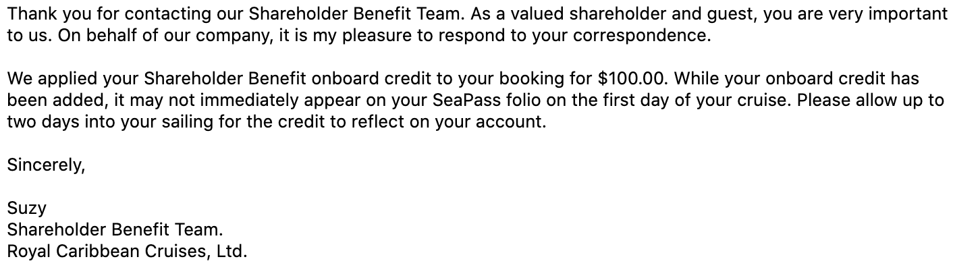The width and height of the screenshot is (980, 278).
Task: Click the "Sincerely," closing line
Action: pos(47,165)
